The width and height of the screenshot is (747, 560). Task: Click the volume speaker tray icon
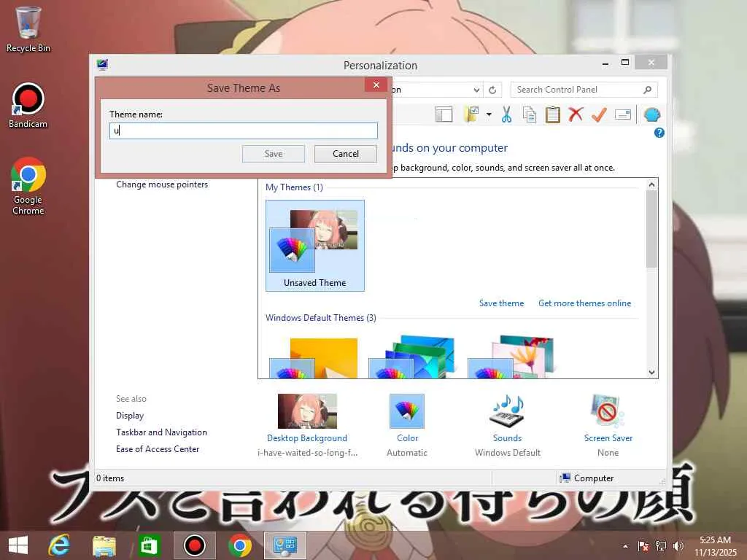pyautogui.click(x=678, y=546)
